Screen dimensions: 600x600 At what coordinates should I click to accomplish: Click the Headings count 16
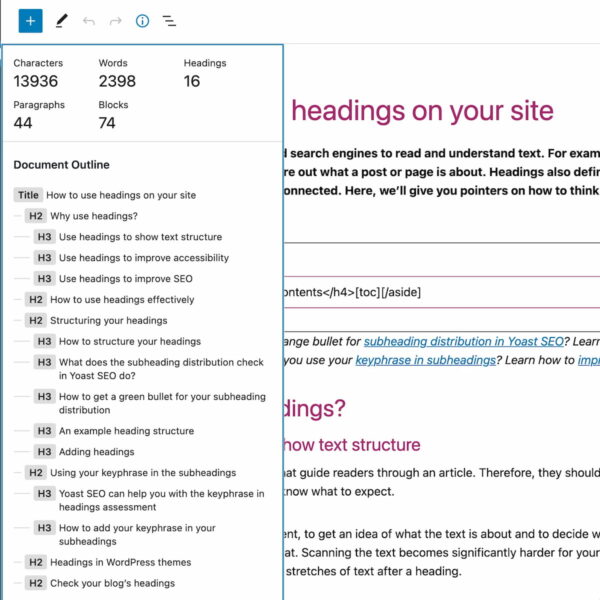click(192, 81)
